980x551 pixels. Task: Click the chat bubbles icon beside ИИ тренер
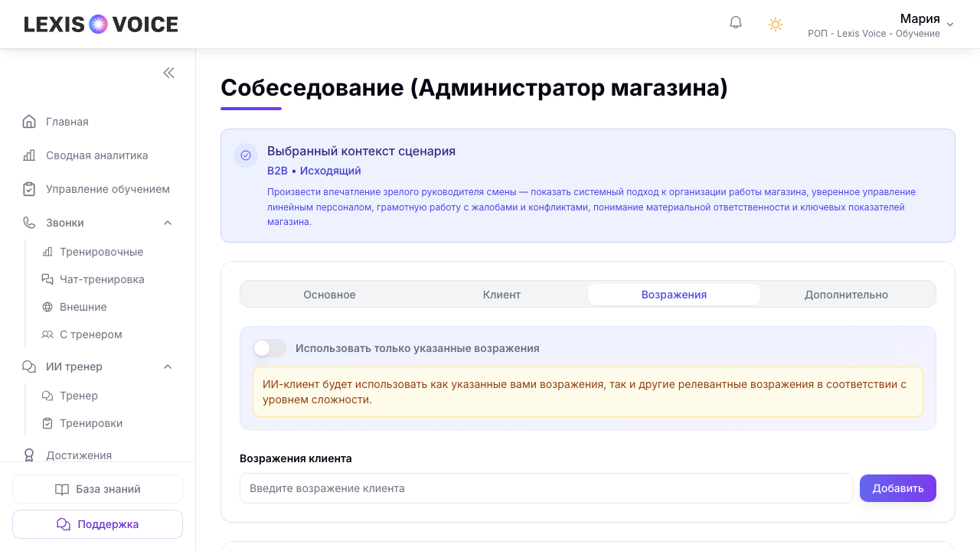click(29, 367)
